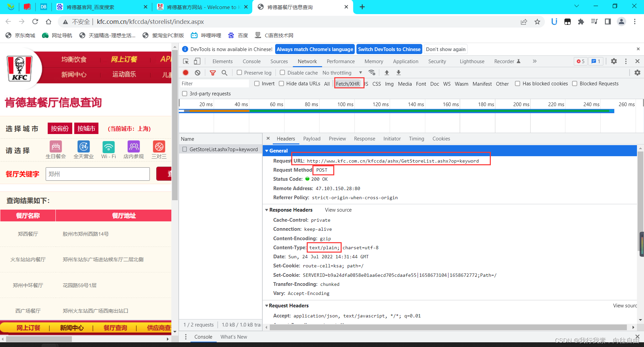
Task: Click the export HAR download arrow icon
Action: tap(398, 73)
